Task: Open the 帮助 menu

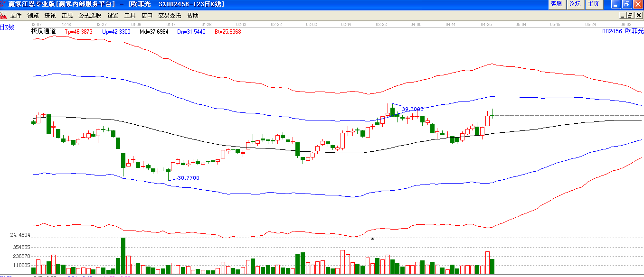Action: coord(192,16)
